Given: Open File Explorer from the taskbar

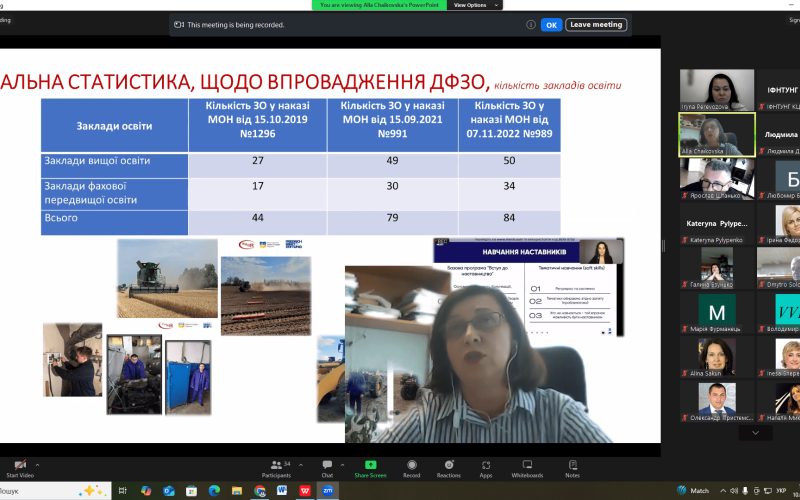Looking at the screenshot, I should click(237, 491).
